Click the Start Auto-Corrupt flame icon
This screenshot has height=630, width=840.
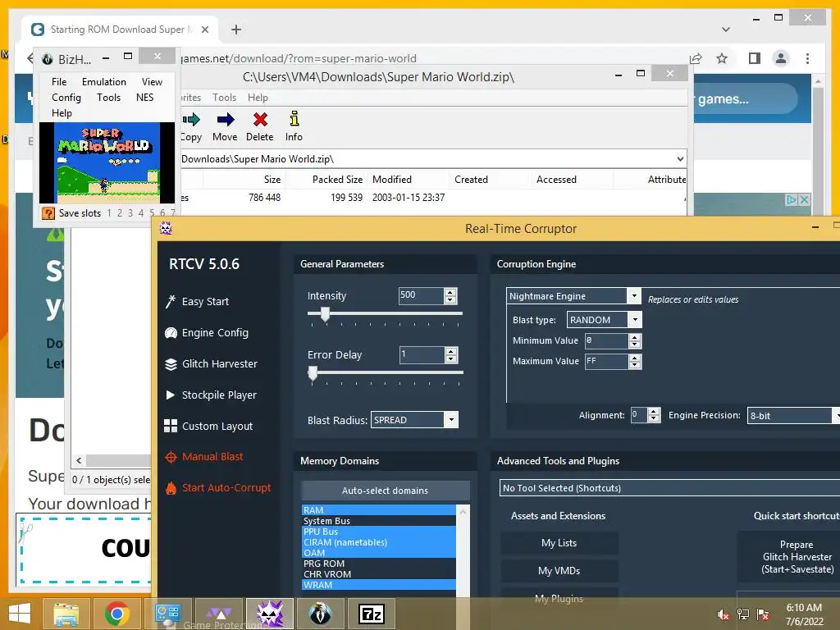click(x=171, y=488)
